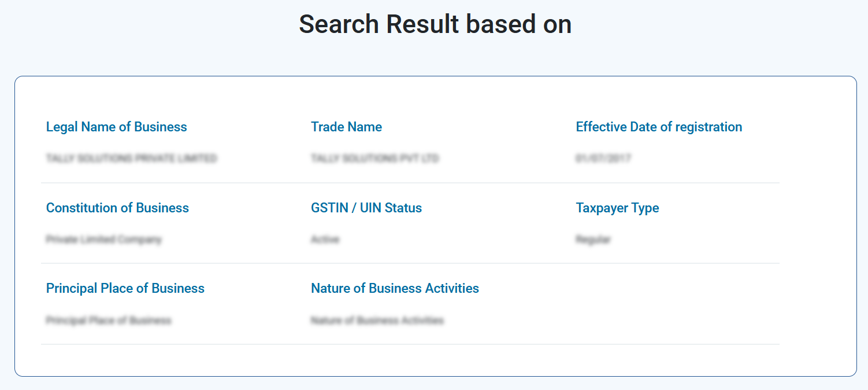Click the "Taxpayer Type" label

pyautogui.click(x=617, y=208)
